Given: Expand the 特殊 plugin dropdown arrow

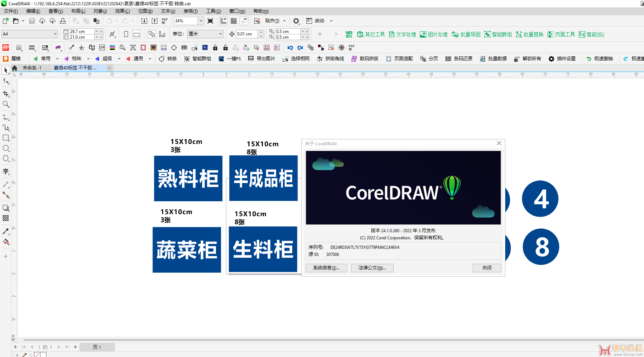Looking at the screenshot, I should coord(88,59).
